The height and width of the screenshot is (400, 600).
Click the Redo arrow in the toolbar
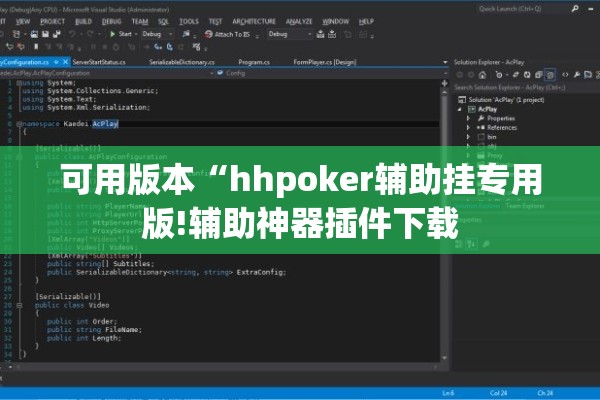click(x=90, y=34)
